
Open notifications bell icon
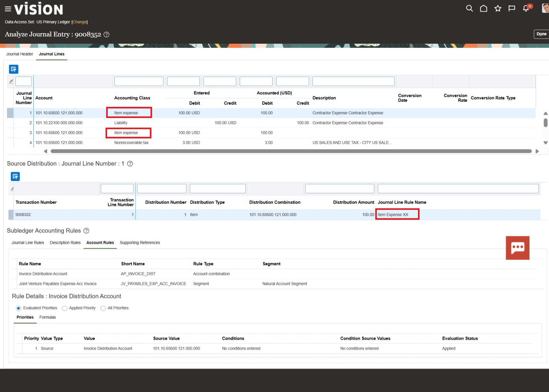click(526, 8)
